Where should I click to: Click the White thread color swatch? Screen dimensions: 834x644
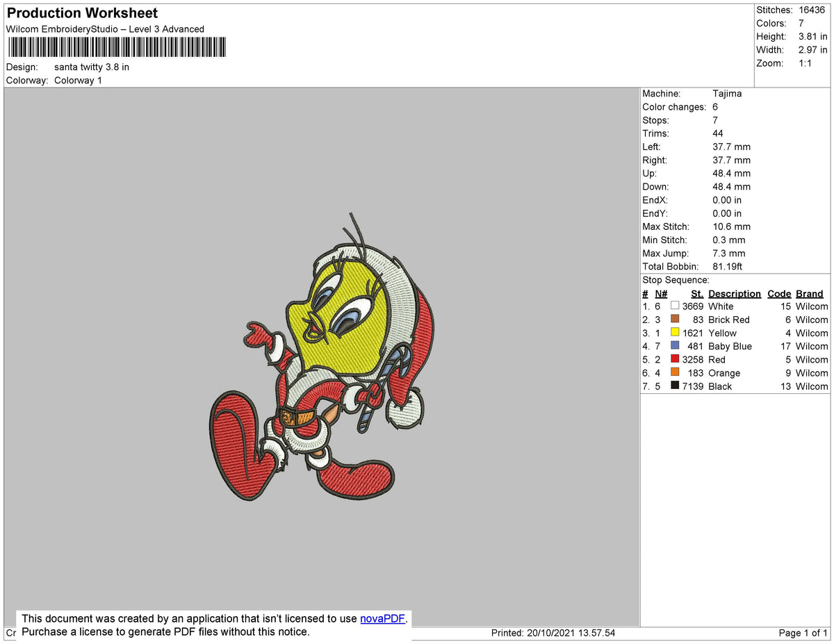pyautogui.click(x=675, y=306)
